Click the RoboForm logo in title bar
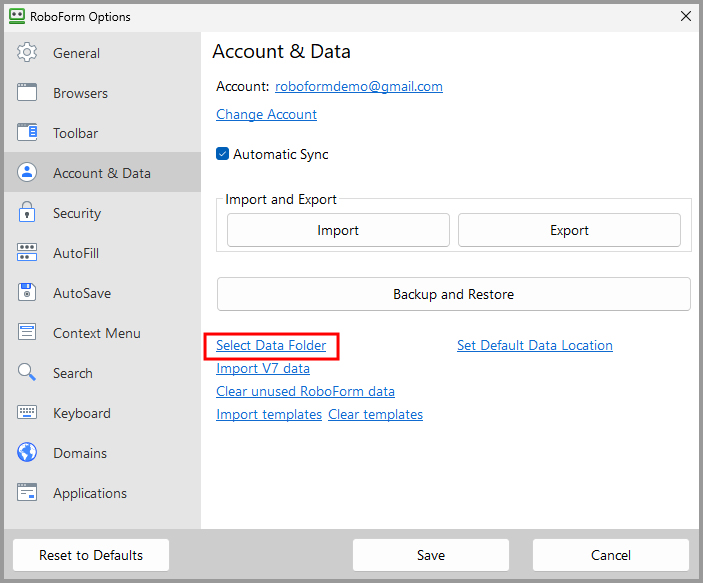Screen dimensions: 703x583 [x=17, y=16]
